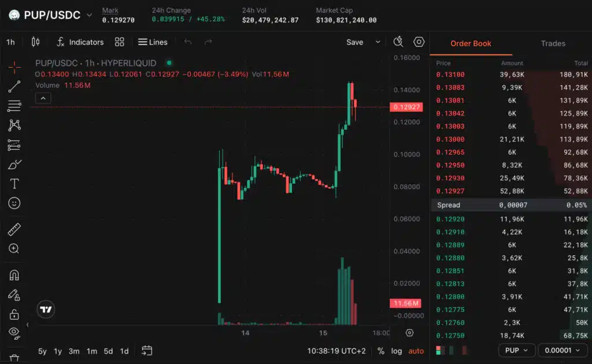Image resolution: width=592 pixels, height=364 pixels.
Task: Open the Save layout dropdown arrow
Action: tap(378, 42)
